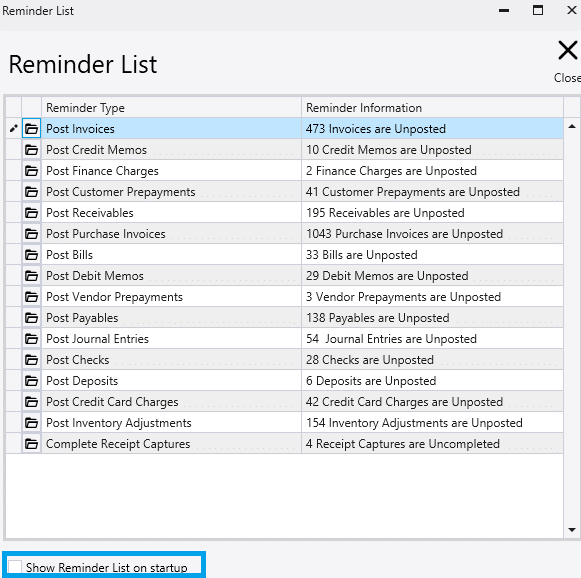Enable Show Reminder List on startup checkbox
The height and width of the screenshot is (578, 581).
(15, 567)
